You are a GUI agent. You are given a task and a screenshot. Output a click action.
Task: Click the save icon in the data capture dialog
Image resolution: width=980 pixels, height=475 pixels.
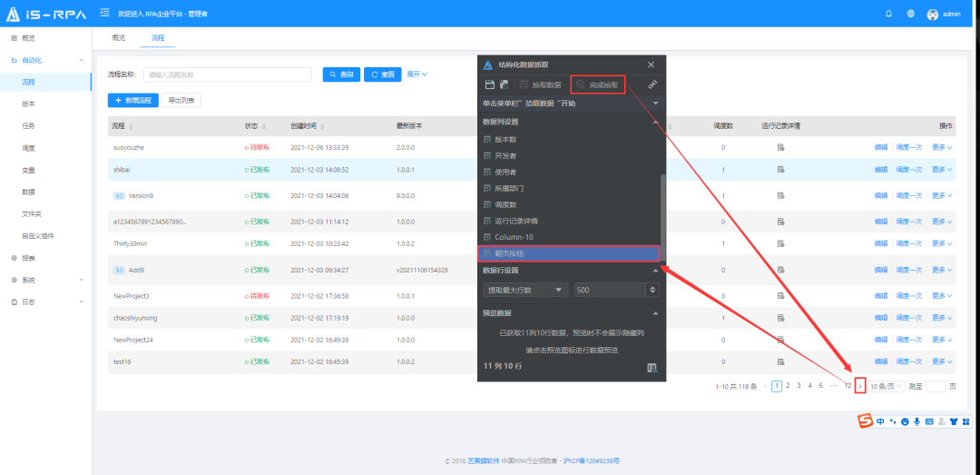(x=489, y=84)
